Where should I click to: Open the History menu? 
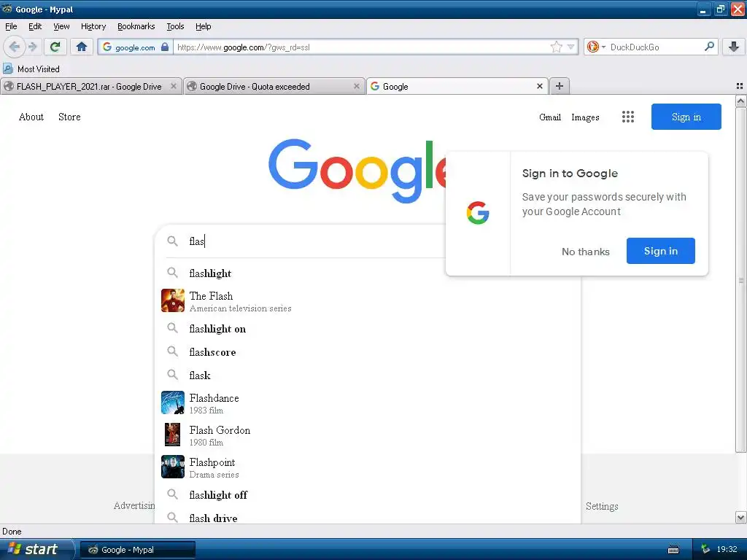[x=93, y=26]
